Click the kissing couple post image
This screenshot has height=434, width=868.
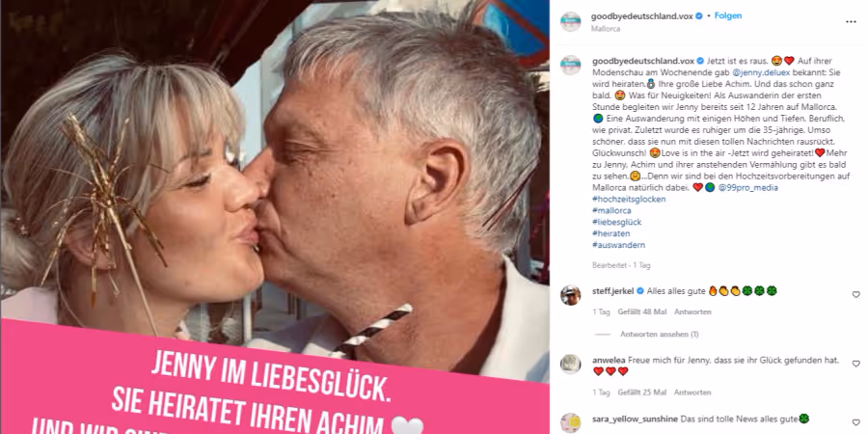[x=275, y=217]
